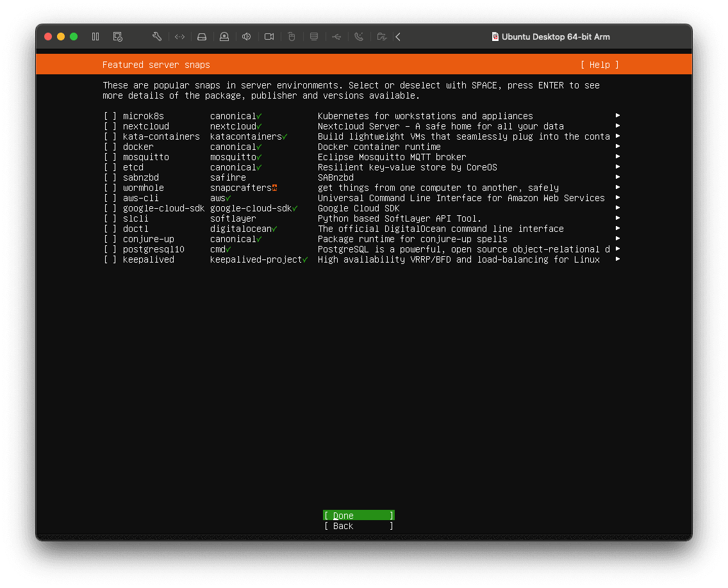
Task: Click the verified checkmark after aws publisher
Action: [228, 198]
